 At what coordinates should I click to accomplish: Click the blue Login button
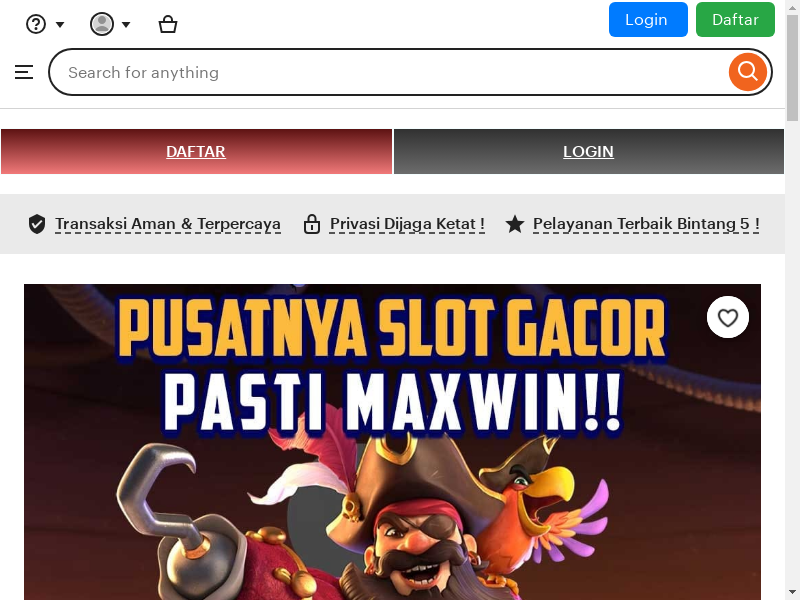click(x=648, y=19)
